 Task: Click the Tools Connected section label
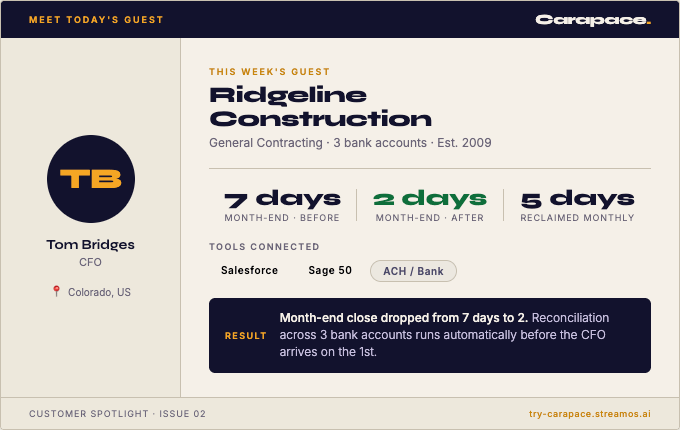coord(264,247)
